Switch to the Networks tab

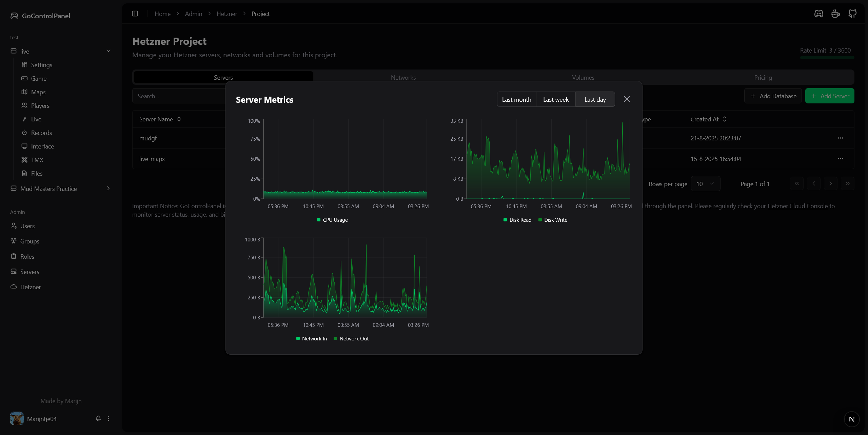[x=403, y=77]
